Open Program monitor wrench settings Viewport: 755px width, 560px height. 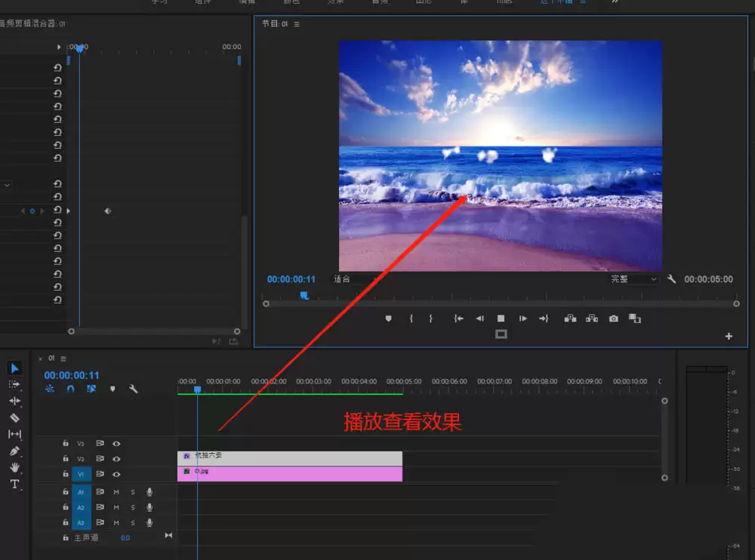pos(671,278)
